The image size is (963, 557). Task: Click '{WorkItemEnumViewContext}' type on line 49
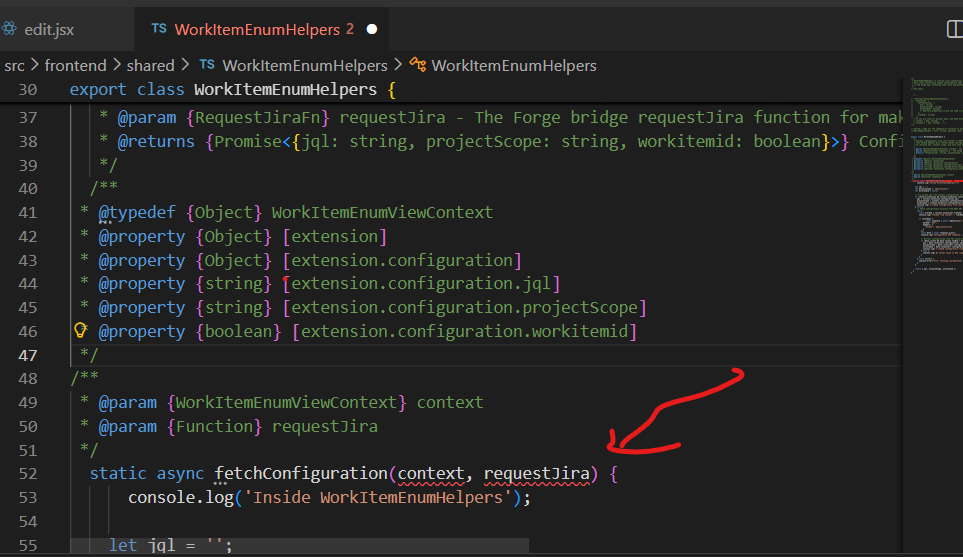287,403
